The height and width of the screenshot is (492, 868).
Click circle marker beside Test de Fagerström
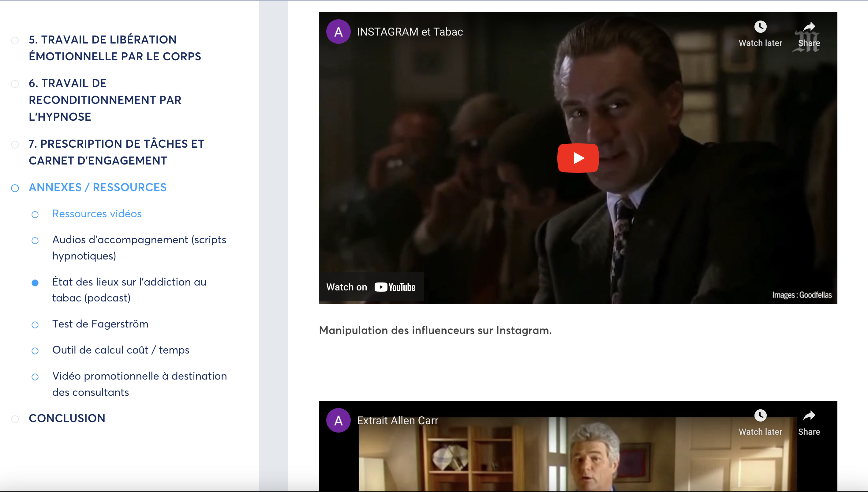point(35,325)
